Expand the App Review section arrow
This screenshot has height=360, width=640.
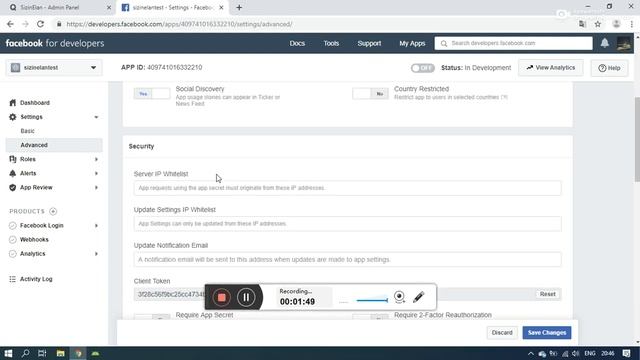pos(96,188)
